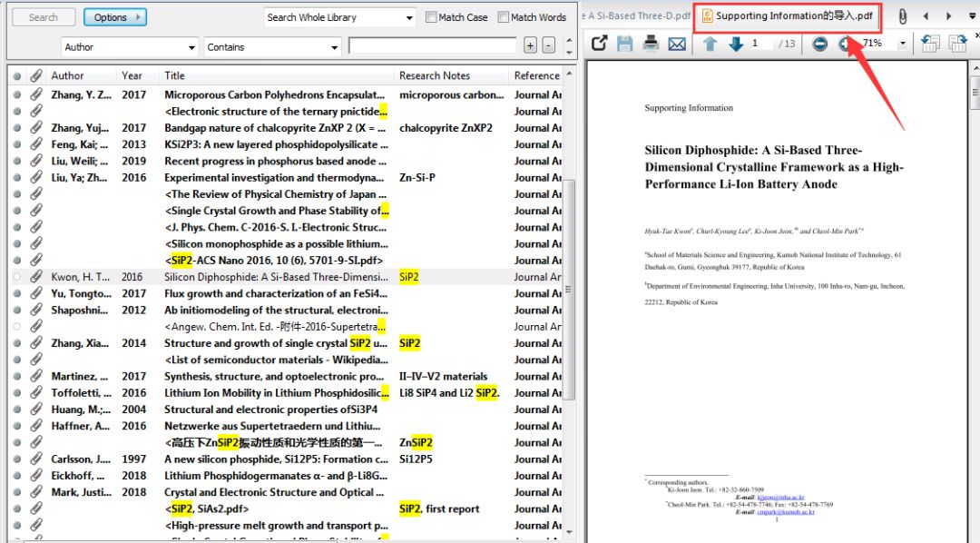Sort references by Title column header
The width and height of the screenshot is (980, 543).
tap(276, 75)
